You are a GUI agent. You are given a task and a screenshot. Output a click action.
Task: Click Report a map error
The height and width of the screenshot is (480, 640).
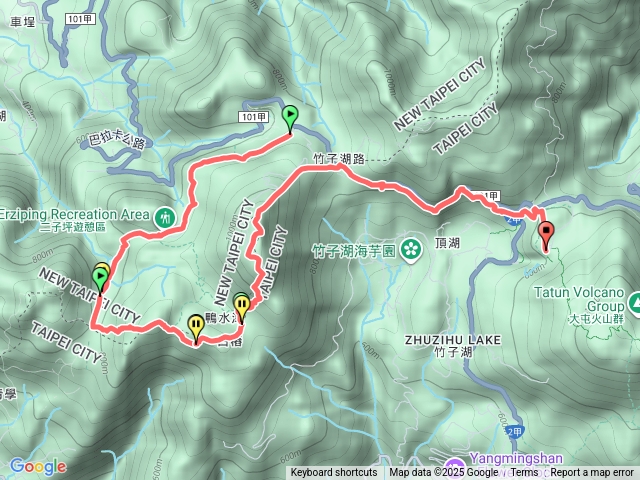click(591, 473)
